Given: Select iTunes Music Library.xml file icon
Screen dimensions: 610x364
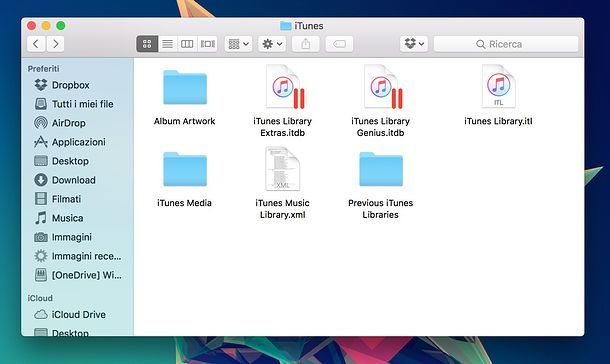Looking at the screenshot, I should (282, 168).
